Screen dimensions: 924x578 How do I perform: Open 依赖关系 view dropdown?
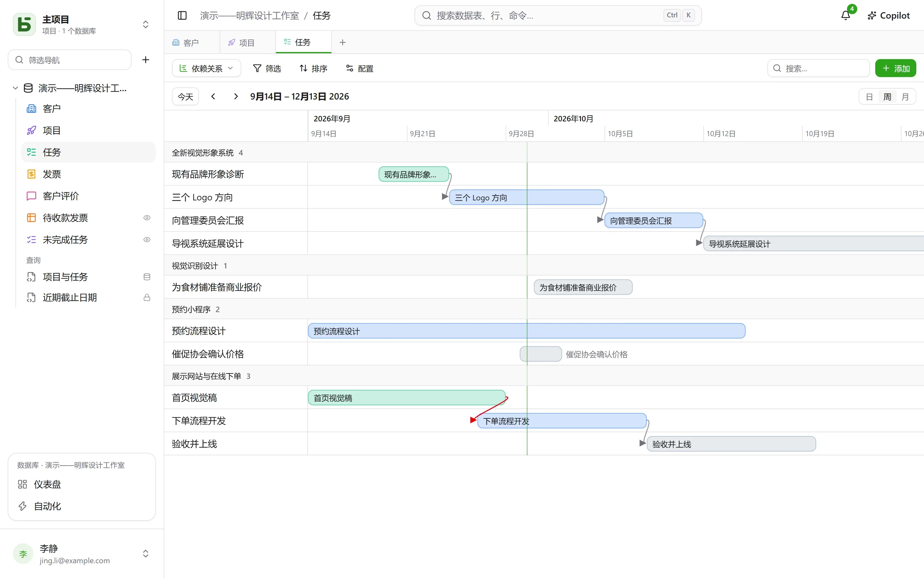click(206, 68)
